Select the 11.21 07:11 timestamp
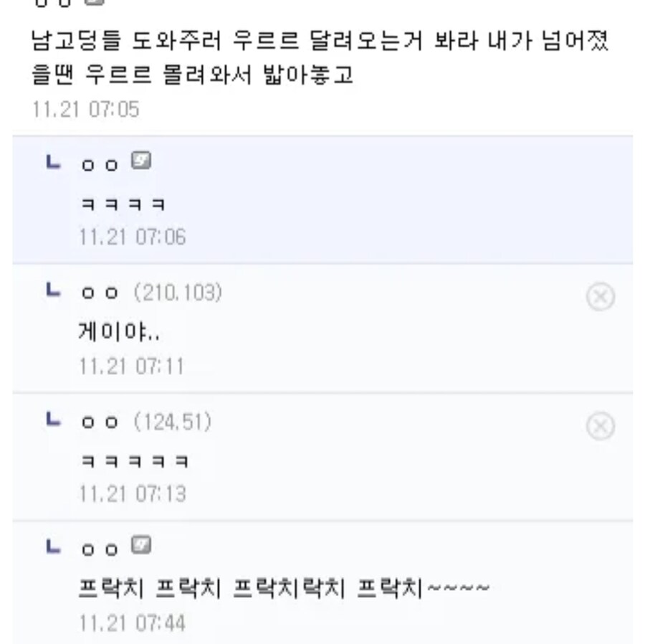Screen dimensions: 645x644 pos(132,366)
